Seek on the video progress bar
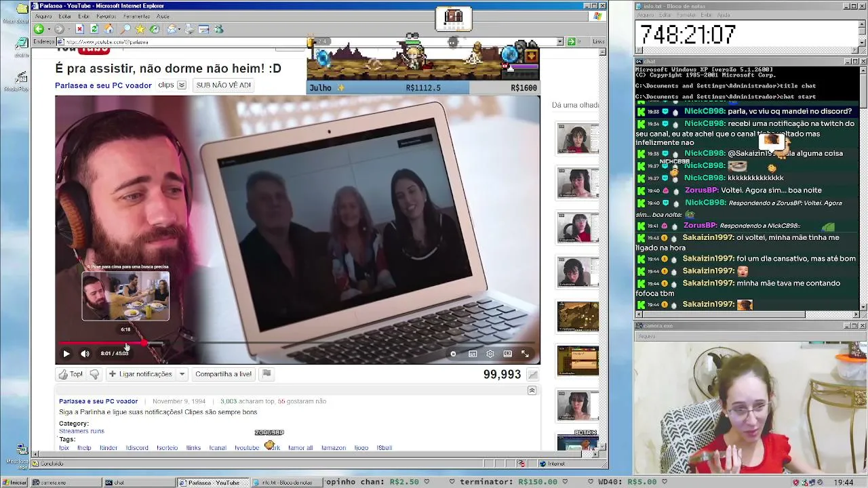868x488 pixels. click(298, 343)
